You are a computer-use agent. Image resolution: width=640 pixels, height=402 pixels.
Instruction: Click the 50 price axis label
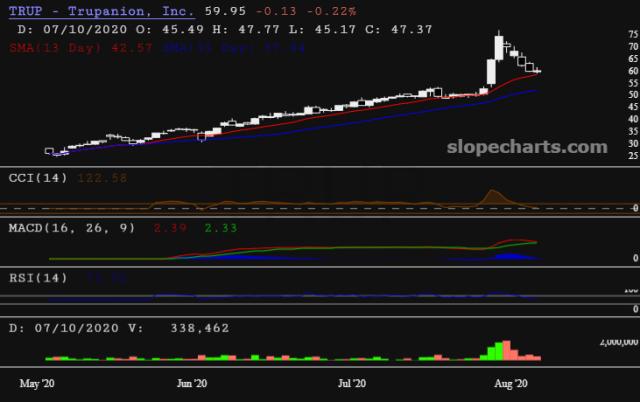[633, 95]
